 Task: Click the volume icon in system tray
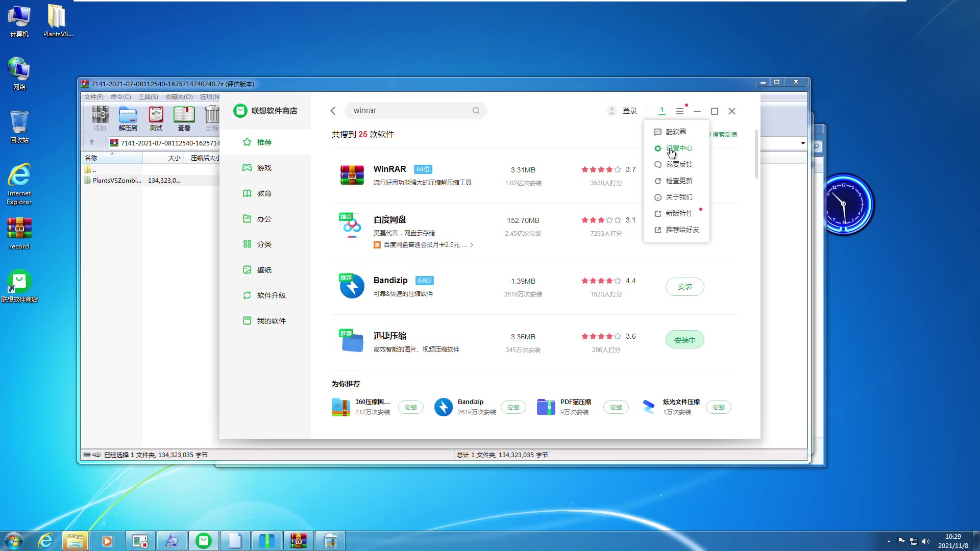click(926, 541)
